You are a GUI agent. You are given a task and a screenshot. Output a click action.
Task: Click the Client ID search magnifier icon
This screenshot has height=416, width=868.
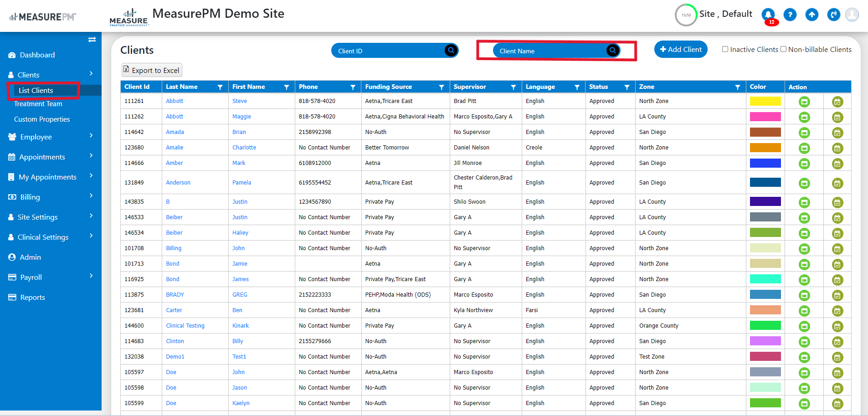point(451,51)
